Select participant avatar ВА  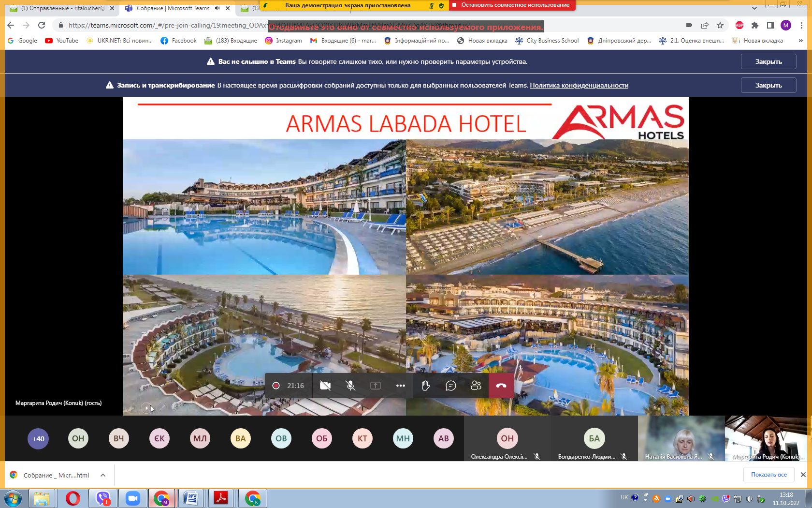click(x=241, y=439)
